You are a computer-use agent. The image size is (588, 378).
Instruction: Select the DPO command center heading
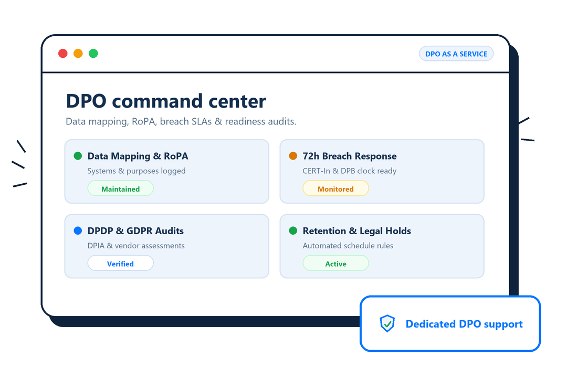point(166,101)
